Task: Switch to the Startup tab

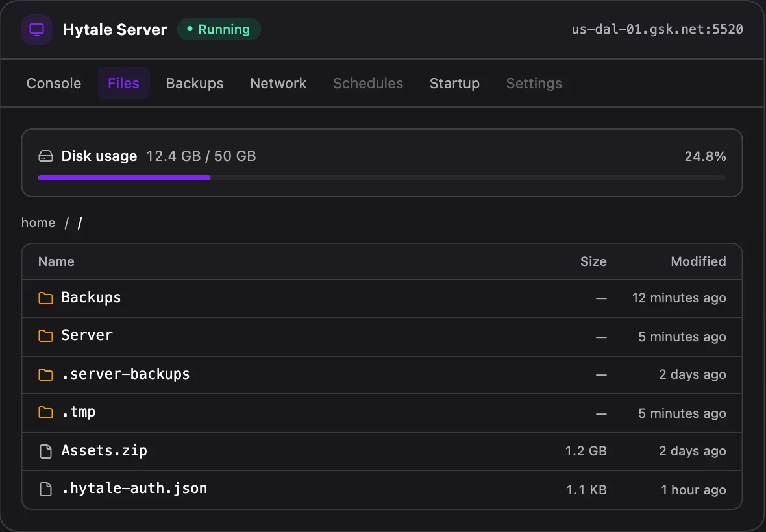Action: (454, 84)
